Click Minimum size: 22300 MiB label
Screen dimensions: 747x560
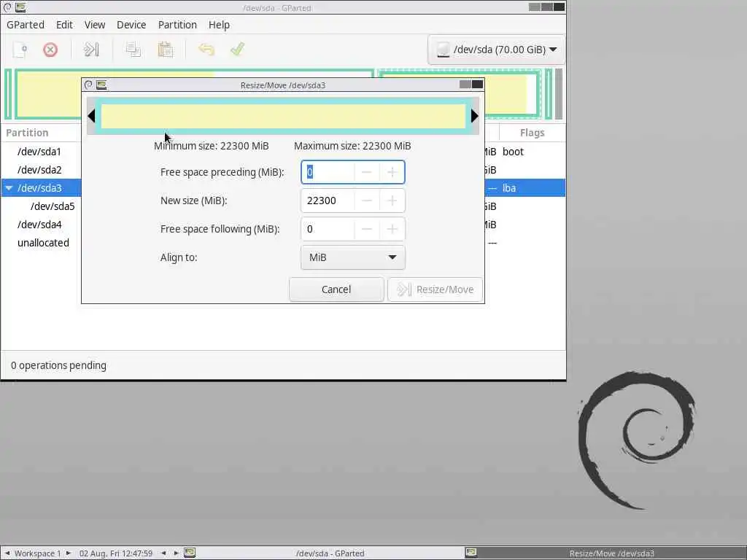211,146
